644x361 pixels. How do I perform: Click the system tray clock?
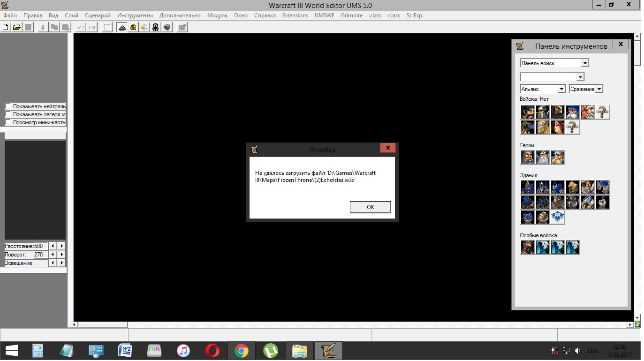(619, 351)
